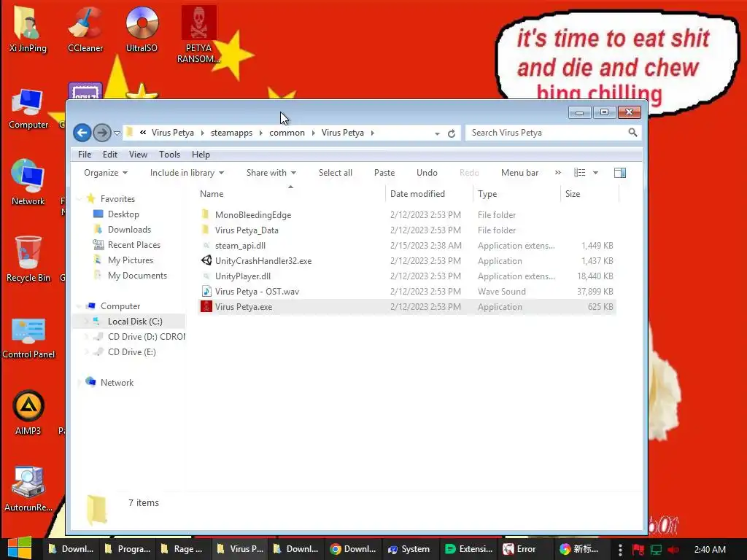Viewport: 747px width, 560px height.
Task: Open the Share with dropdown
Action: [271, 172]
